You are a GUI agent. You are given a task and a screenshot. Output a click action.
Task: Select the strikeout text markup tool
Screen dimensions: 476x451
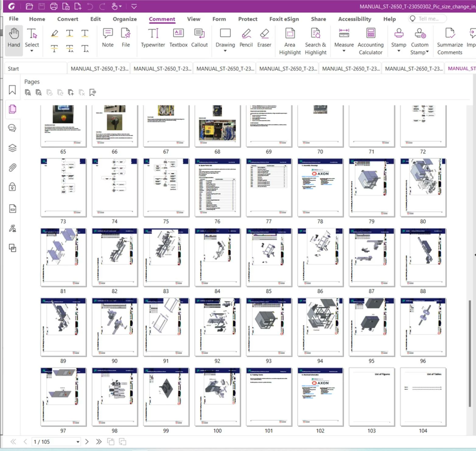tap(54, 48)
